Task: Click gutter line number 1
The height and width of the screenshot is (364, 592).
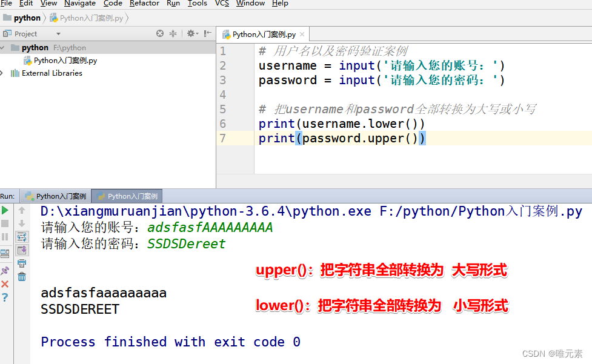Action: [x=223, y=51]
